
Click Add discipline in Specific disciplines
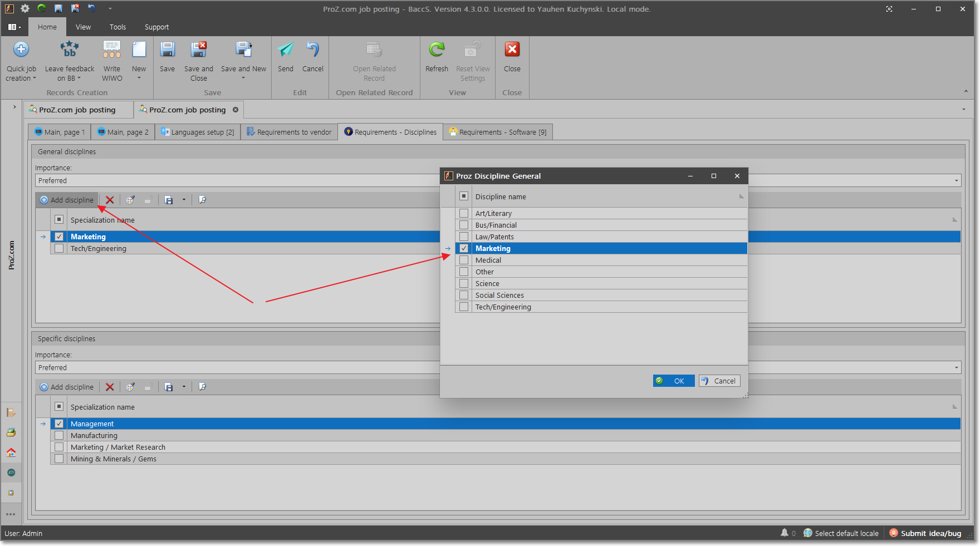pyautogui.click(x=67, y=387)
